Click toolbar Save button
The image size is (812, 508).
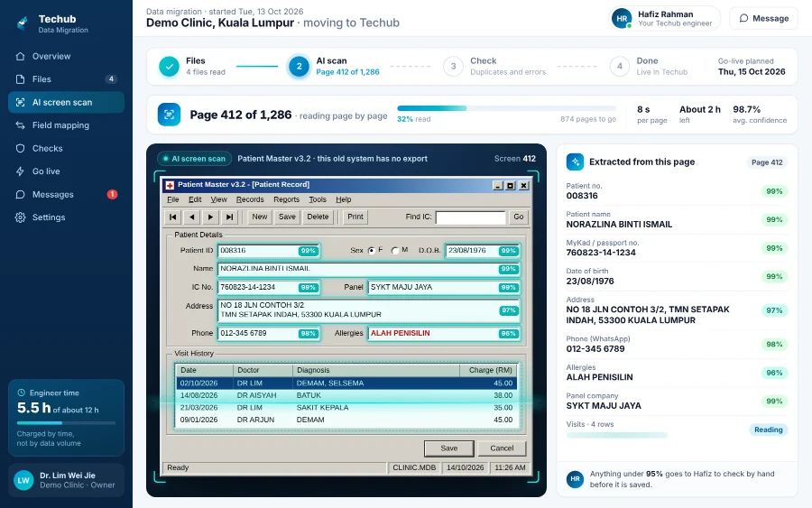287,217
